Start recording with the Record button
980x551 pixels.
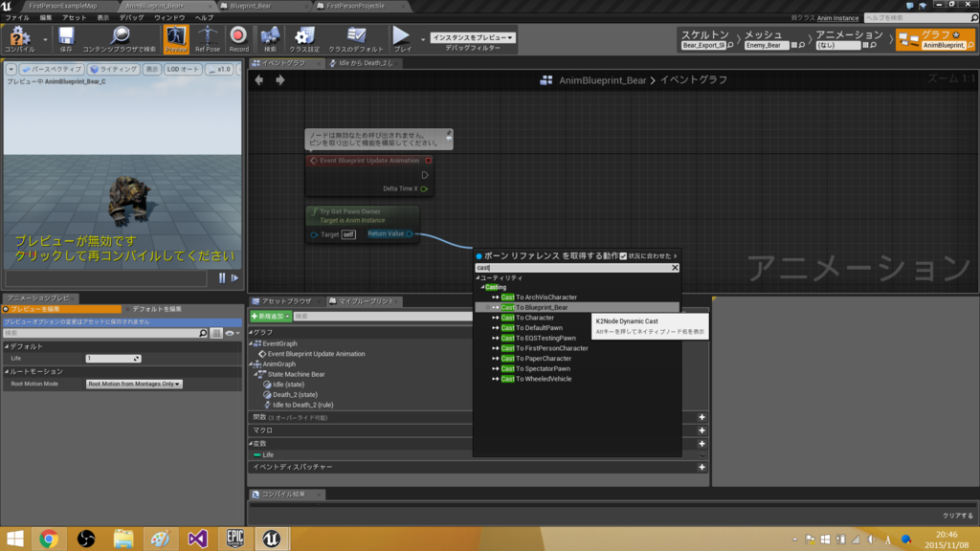point(238,38)
